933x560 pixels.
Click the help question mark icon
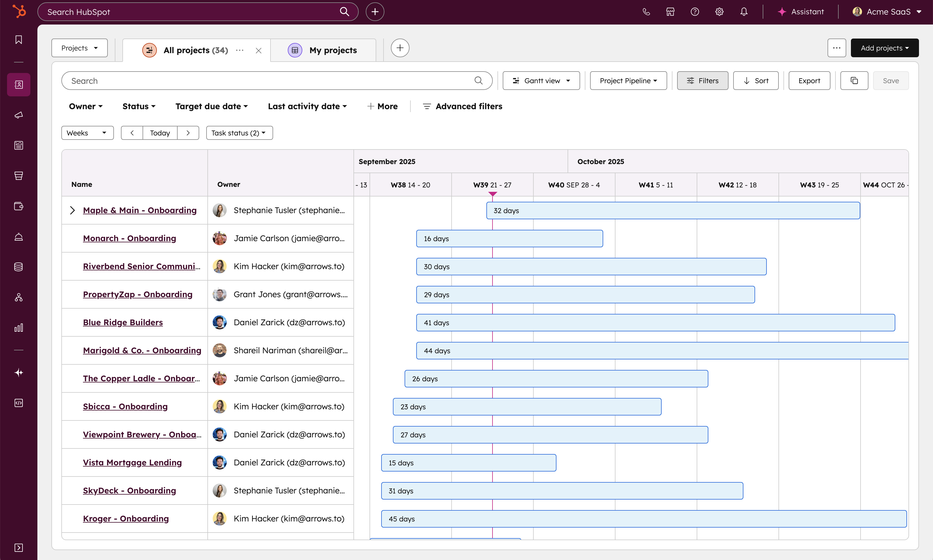694,12
